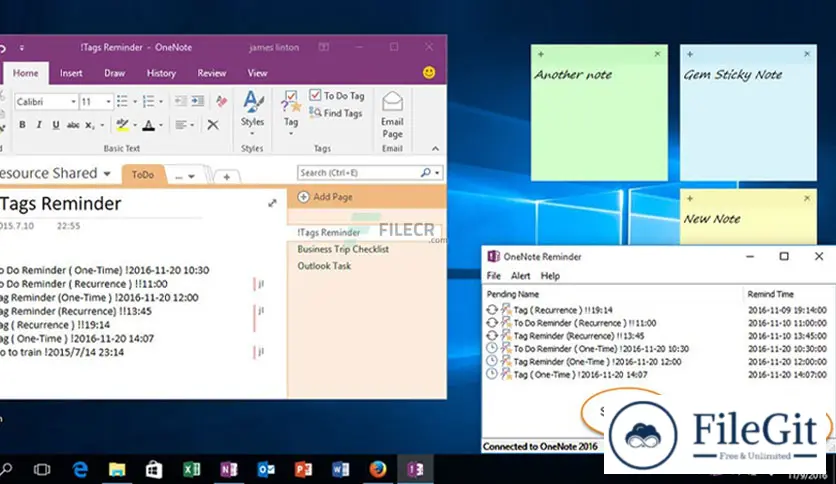Screen dimensions: 836x484
Task: Increase indent of the paragraph
Action: tap(198, 101)
